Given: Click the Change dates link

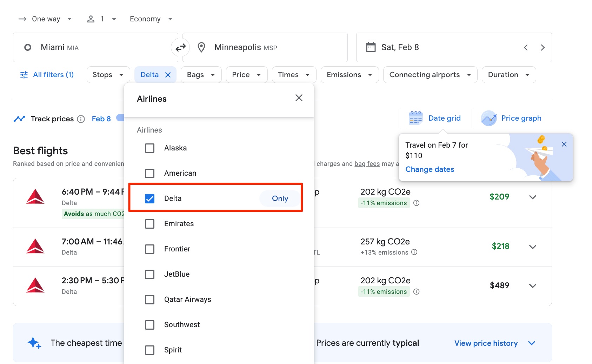Looking at the screenshot, I should (430, 169).
